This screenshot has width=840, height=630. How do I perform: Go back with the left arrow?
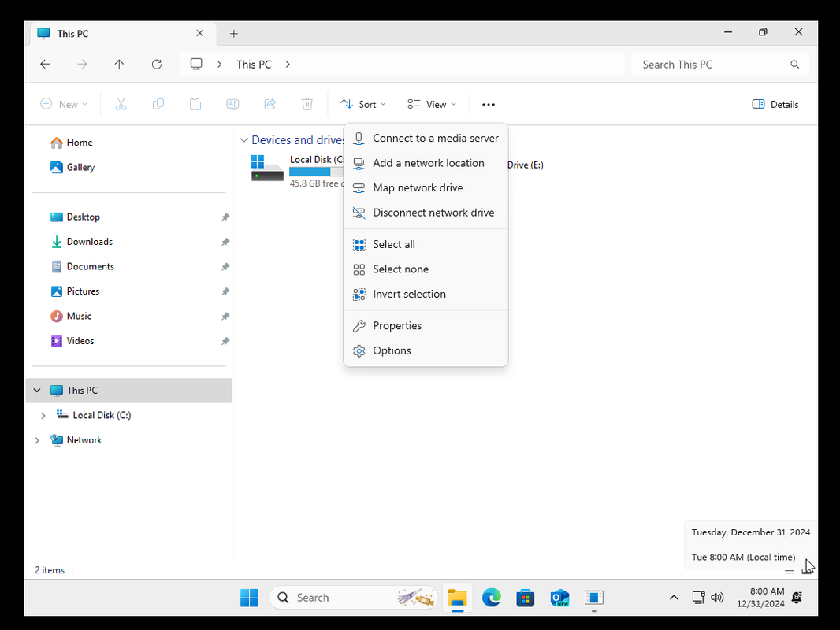click(x=45, y=65)
